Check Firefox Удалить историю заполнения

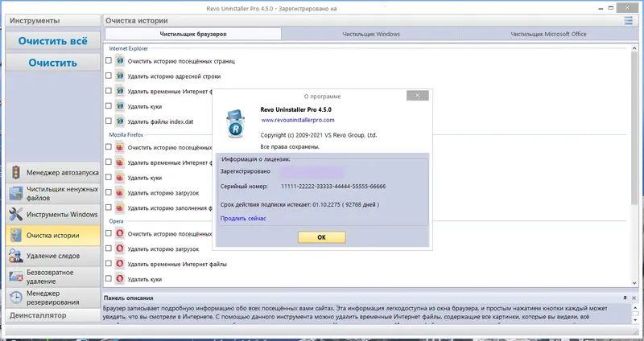pyautogui.click(x=109, y=207)
